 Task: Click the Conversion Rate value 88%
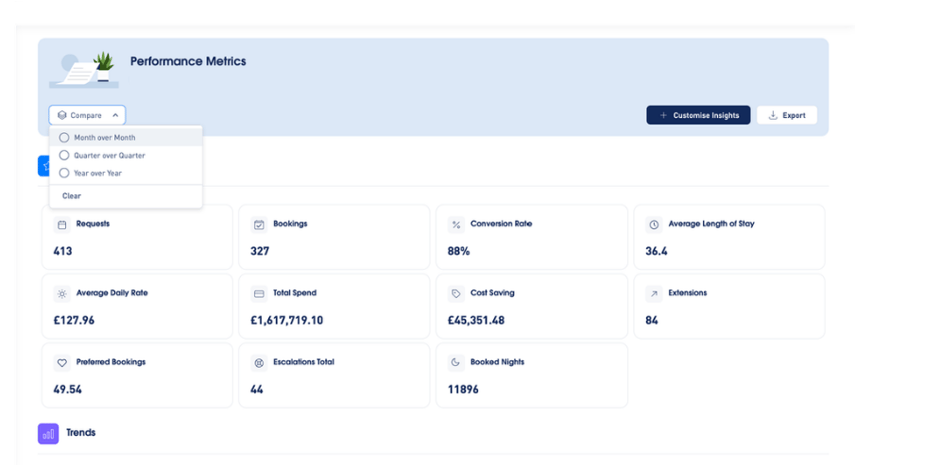pyautogui.click(x=459, y=251)
